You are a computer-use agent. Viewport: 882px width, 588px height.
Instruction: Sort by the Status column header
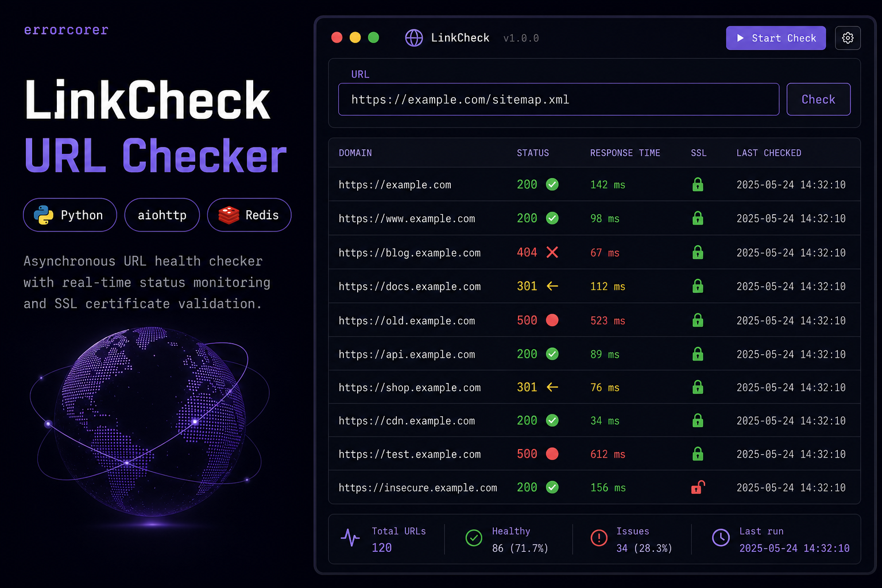pyautogui.click(x=533, y=153)
